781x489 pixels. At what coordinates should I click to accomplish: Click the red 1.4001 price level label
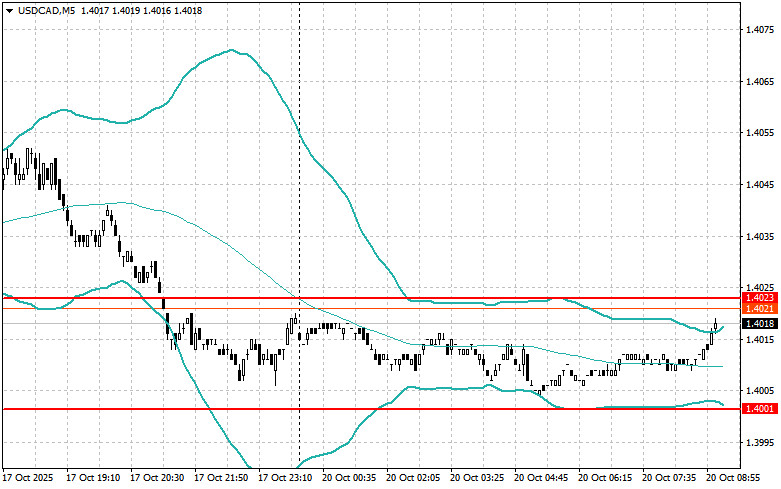click(x=759, y=409)
